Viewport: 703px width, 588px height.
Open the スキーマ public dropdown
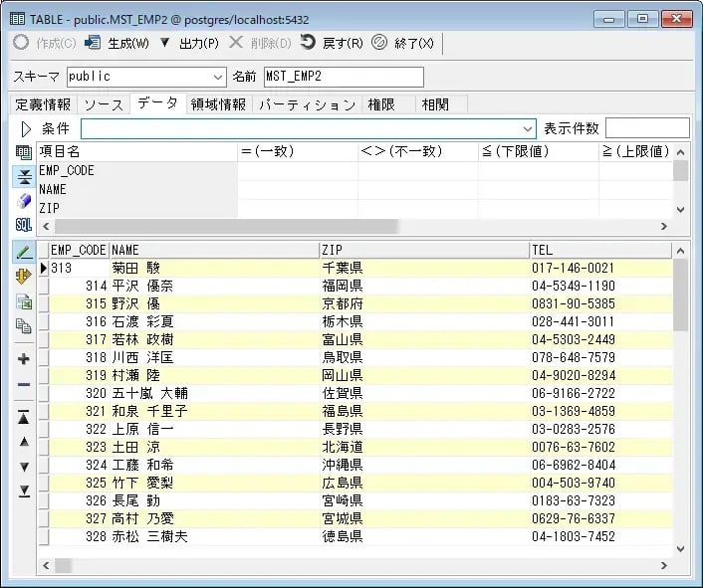[x=218, y=78]
